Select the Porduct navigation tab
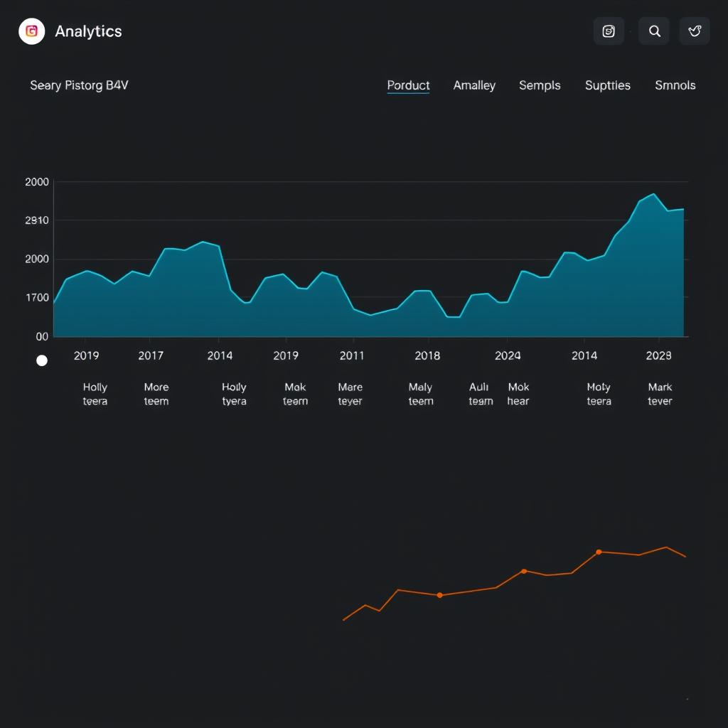The width and height of the screenshot is (728, 728). pyautogui.click(x=408, y=85)
